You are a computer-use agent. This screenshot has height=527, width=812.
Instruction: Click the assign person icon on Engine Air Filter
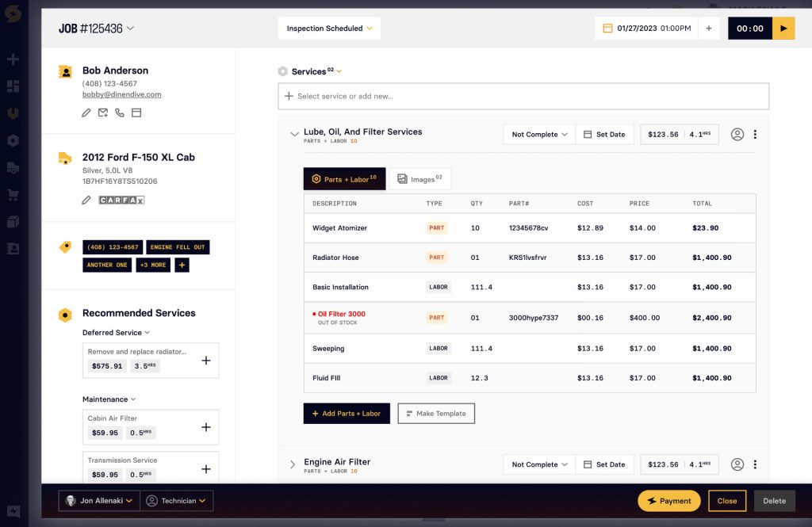tap(737, 464)
